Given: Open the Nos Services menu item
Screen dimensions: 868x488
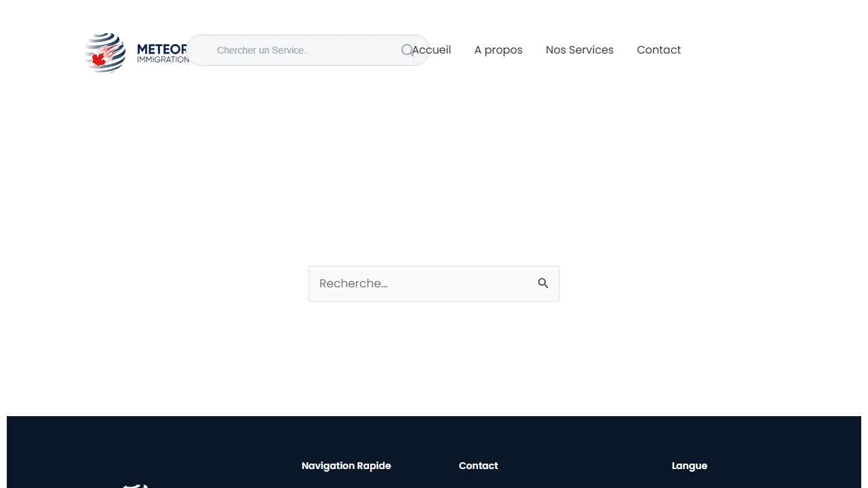Looking at the screenshot, I should pos(580,50).
